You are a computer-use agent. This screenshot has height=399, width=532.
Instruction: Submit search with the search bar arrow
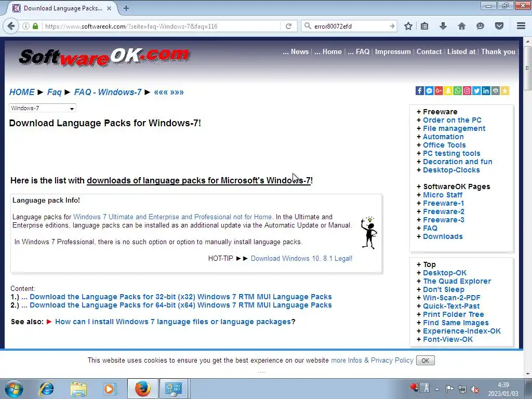pyautogui.click(x=392, y=26)
